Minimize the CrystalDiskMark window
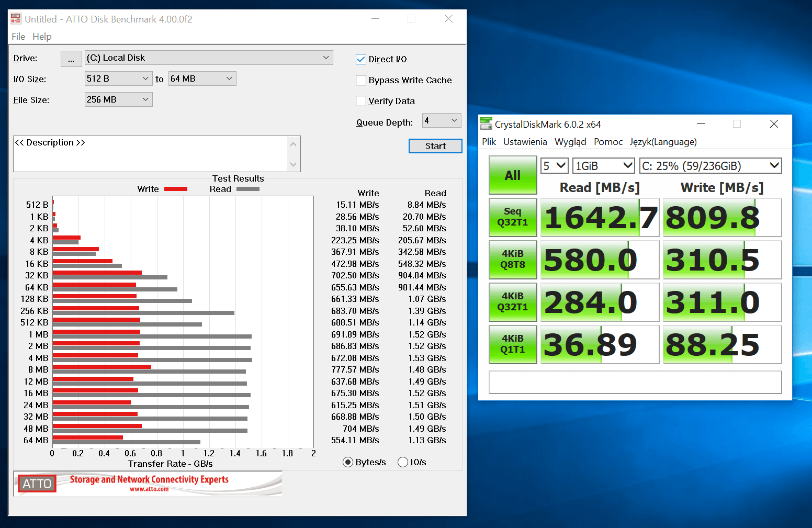Screen dimensions: 812x528 [x=701, y=124]
